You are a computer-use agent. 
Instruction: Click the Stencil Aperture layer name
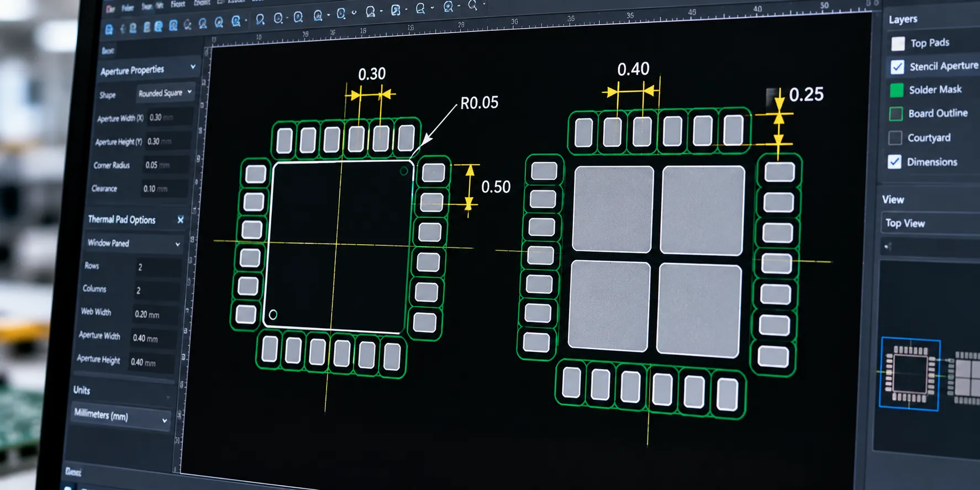[944, 66]
